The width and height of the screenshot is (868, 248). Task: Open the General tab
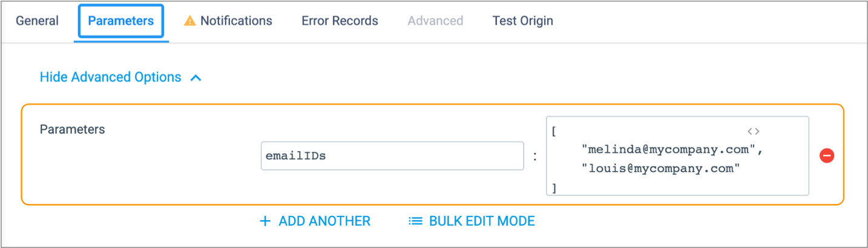coord(37,21)
